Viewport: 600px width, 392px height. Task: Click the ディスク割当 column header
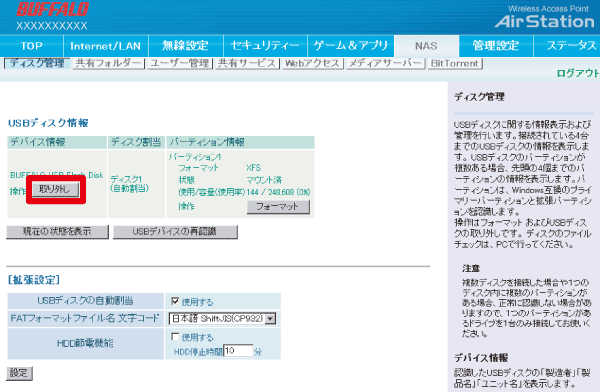pos(136,142)
